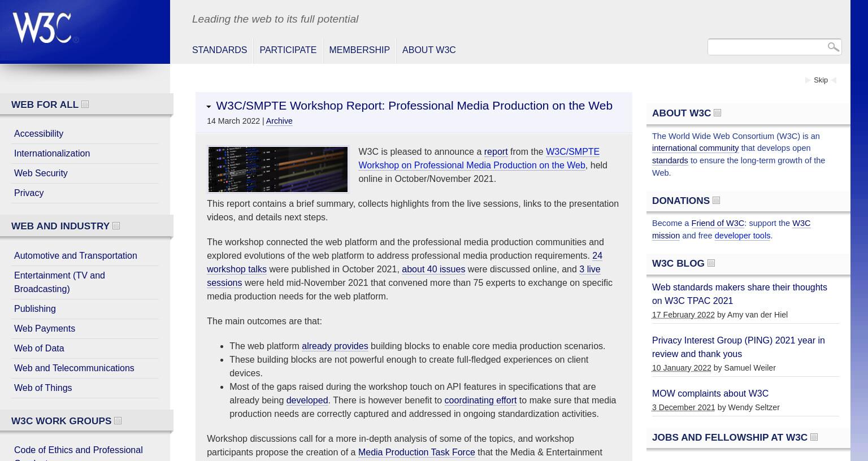Open the Media Production Task Force link
This screenshot has width=868, height=461.
(x=416, y=453)
